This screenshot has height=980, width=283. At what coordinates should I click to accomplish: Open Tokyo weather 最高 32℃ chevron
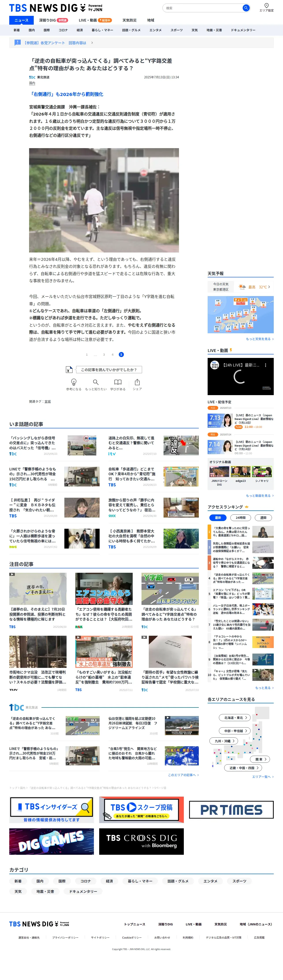pyautogui.click(x=269, y=287)
